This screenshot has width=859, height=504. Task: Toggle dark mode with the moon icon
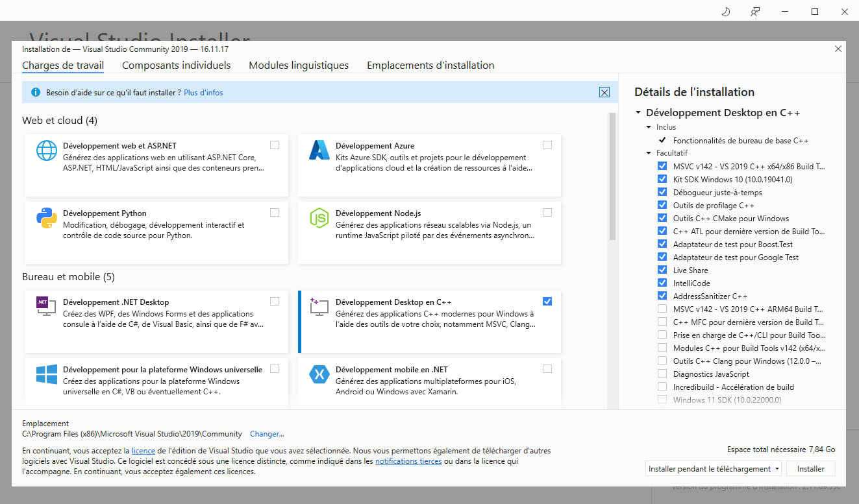click(725, 11)
